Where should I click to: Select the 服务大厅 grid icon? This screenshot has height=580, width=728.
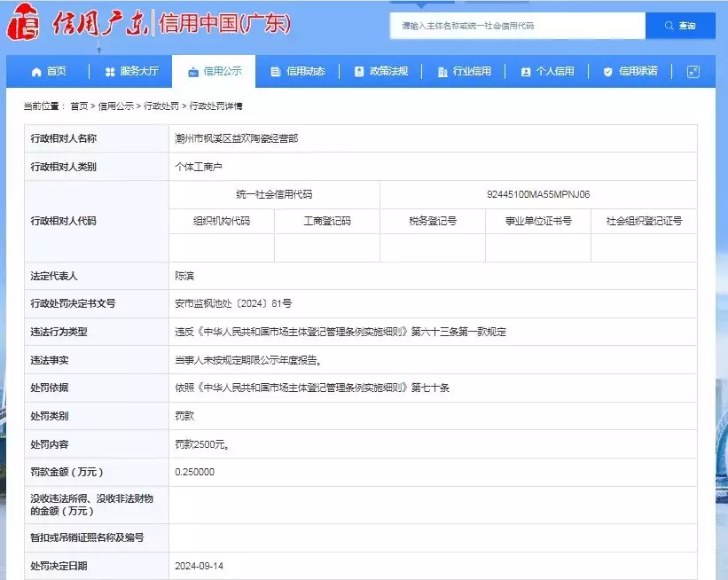(x=108, y=72)
